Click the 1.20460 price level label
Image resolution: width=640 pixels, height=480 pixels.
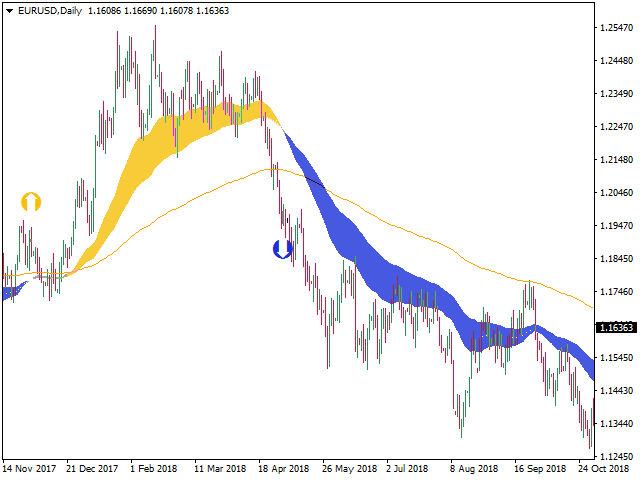[616, 193]
